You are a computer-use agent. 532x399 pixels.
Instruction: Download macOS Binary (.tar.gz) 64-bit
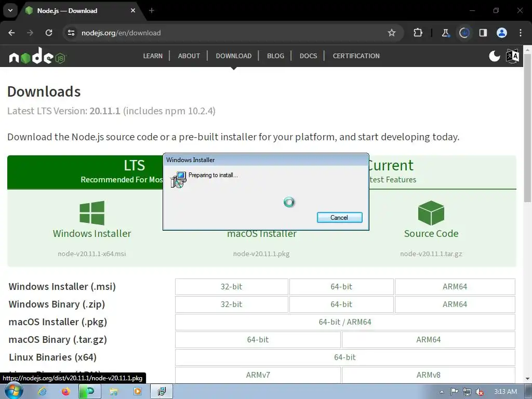(x=258, y=340)
